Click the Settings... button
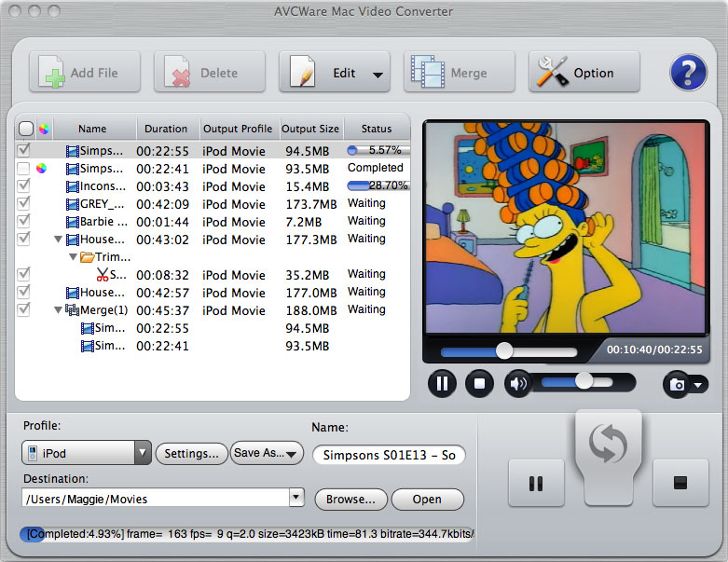Viewport: 728px width, 562px height. point(191,453)
